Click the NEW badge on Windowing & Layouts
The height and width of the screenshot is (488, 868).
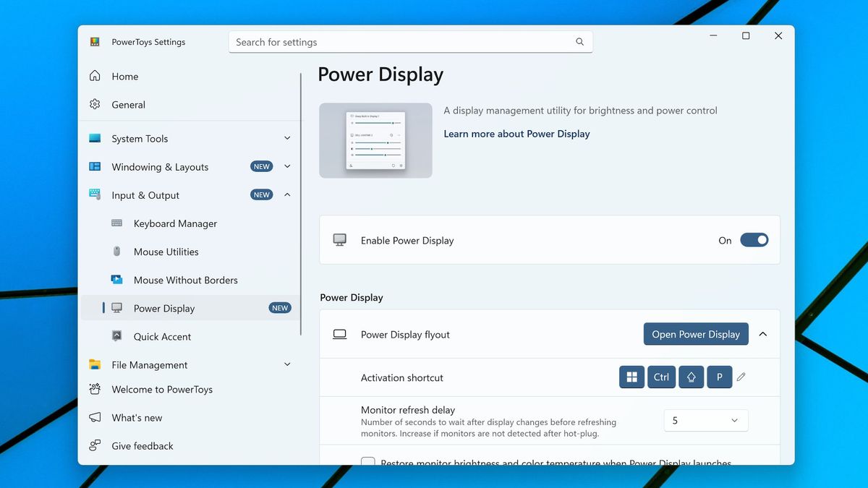(x=262, y=166)
